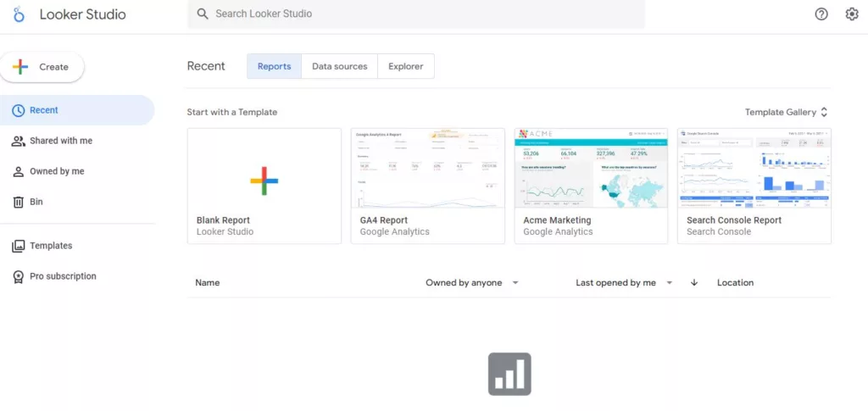Open the help question mark icon
Screen dimensions: 868x411
click(x=821, y=14)
